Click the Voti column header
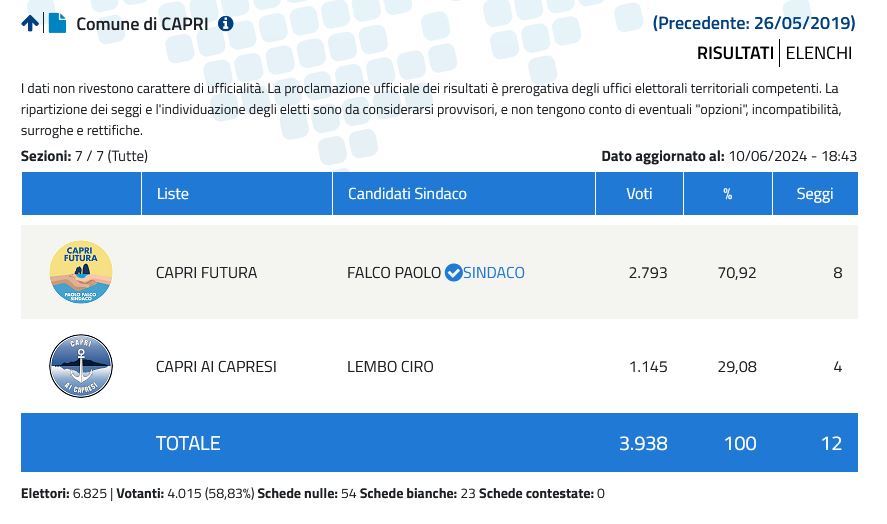Image resolution: width=887 pixels, height=524 pixels. [639, 194]
